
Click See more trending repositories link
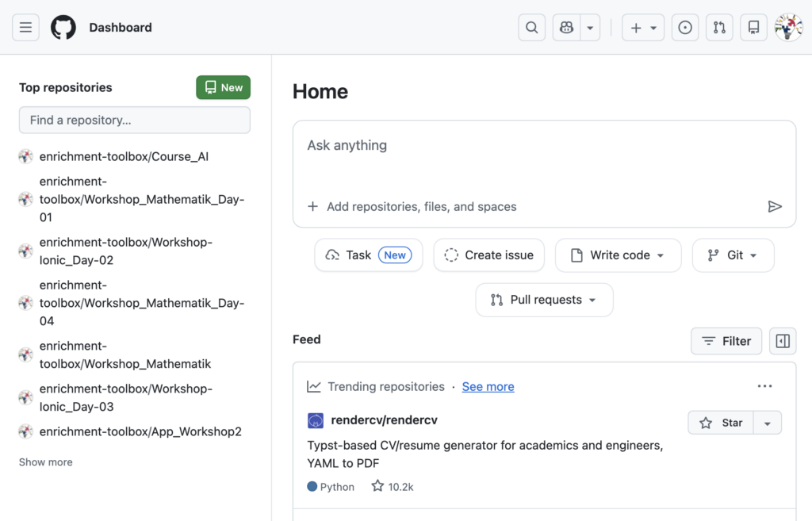pyautogui.click(x=488, y=387)
